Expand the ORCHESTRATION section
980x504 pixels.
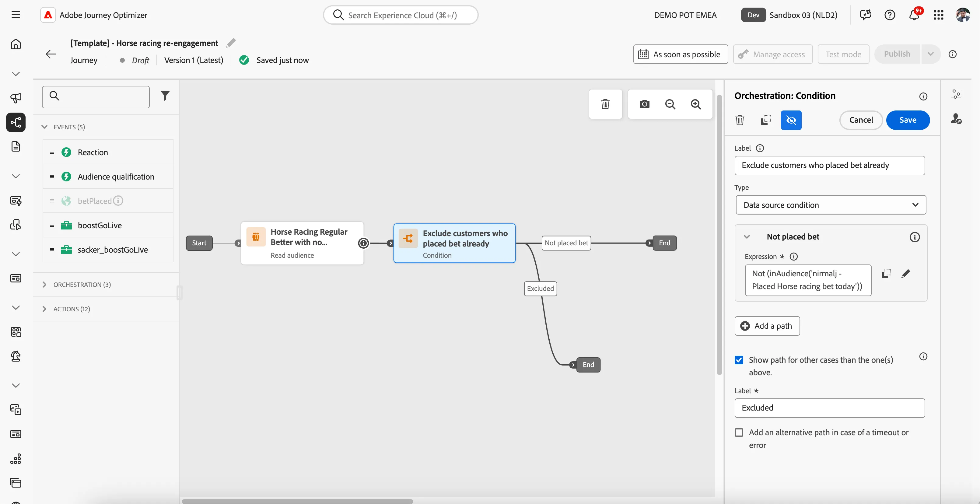click(44, 285)
